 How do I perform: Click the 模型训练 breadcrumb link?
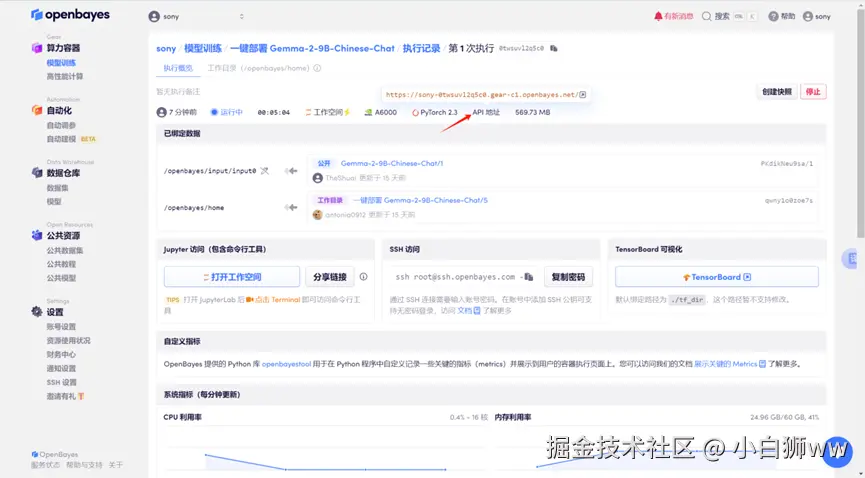click(202, 49)
